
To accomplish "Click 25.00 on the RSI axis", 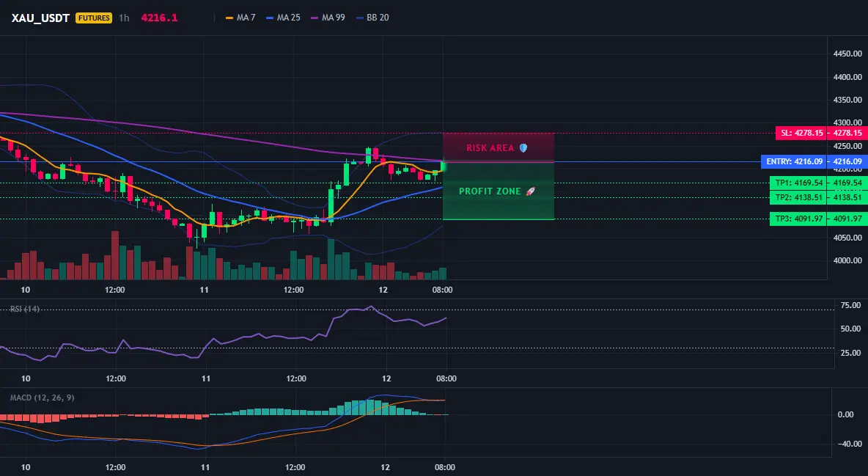I will point(850,353).
